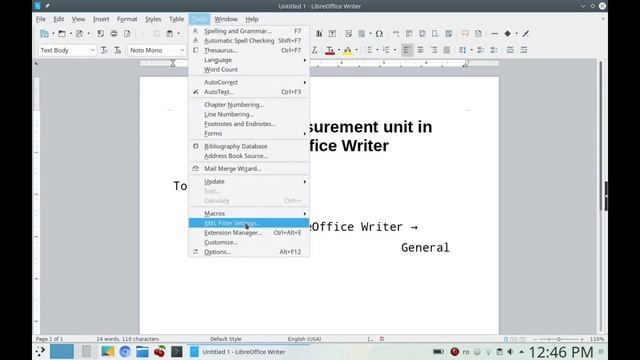Screen dimensions: 640x360
Task: Choose Options in the Tools menu
Action: pos(249,252)
